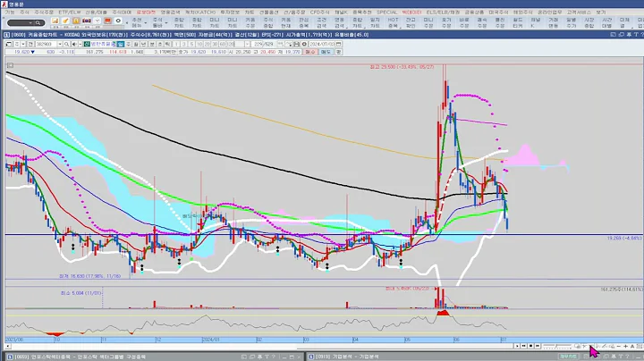Click the gold lock icon in the top toolbar
This screenshot has width=644, height=361.
tap(76, 21)
